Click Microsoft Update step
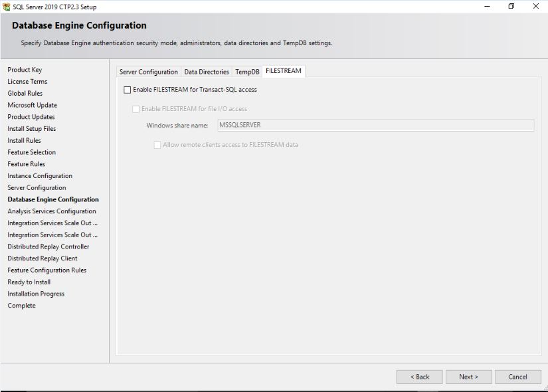 pos(32,105)
